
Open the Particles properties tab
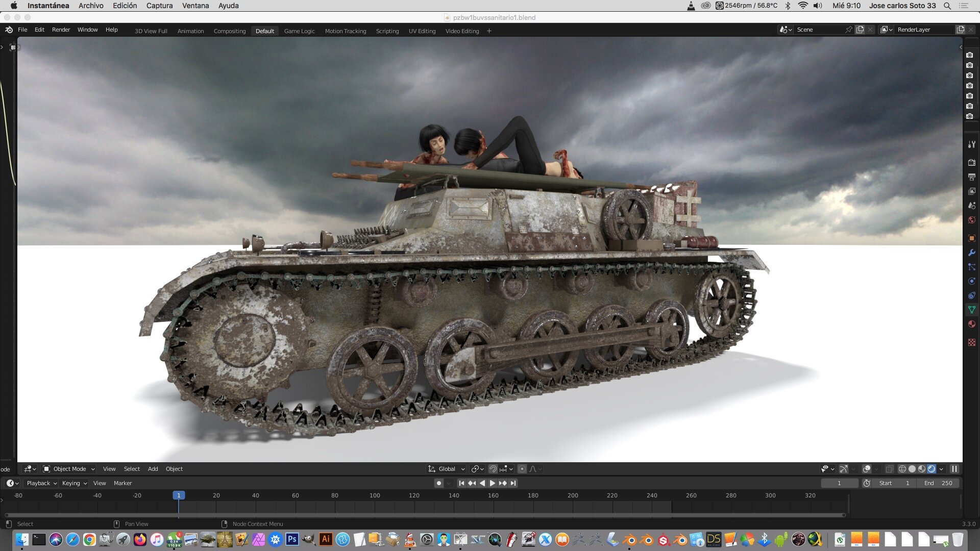tap(971, 267)
